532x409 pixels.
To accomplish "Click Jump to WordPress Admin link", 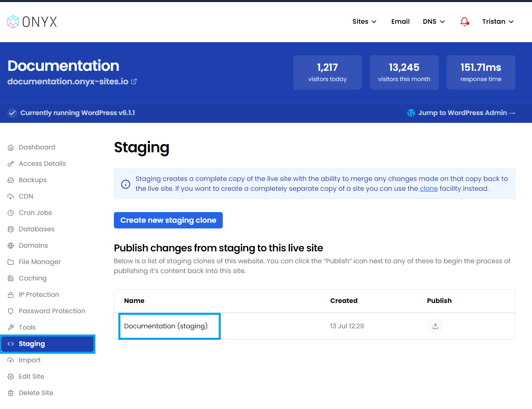I will tap(466, 113).
